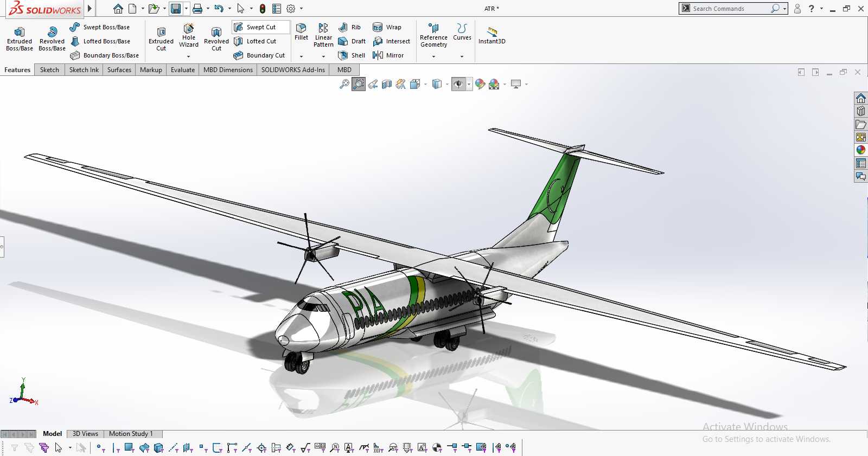The height and width of the screenshot is (456, 868).
Task: Expand the Linear Pattern dropdown arrow
Action: 323,56
